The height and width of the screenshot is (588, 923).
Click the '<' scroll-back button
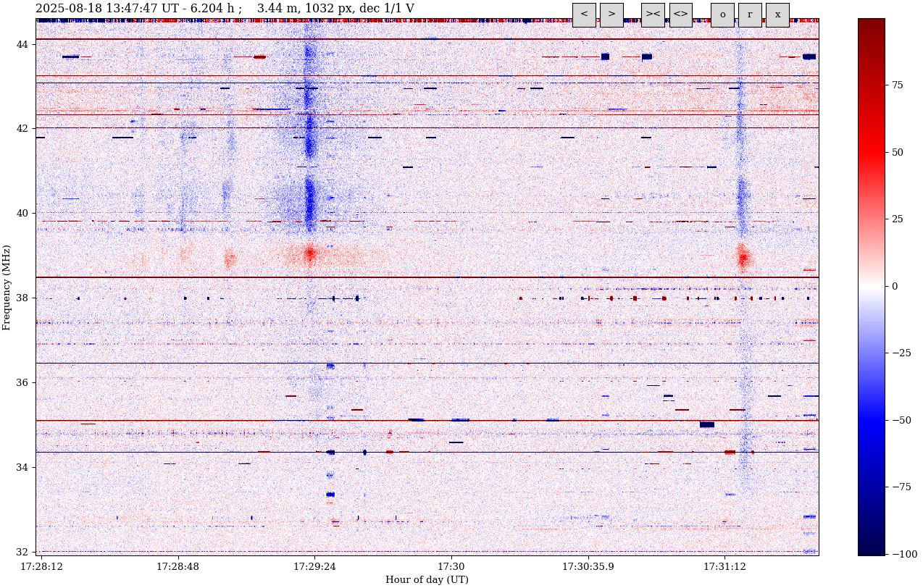[584, 14]
